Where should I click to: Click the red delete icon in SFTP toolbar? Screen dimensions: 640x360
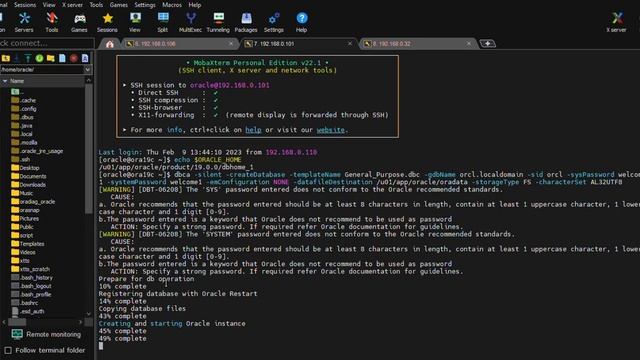(73, 58)
